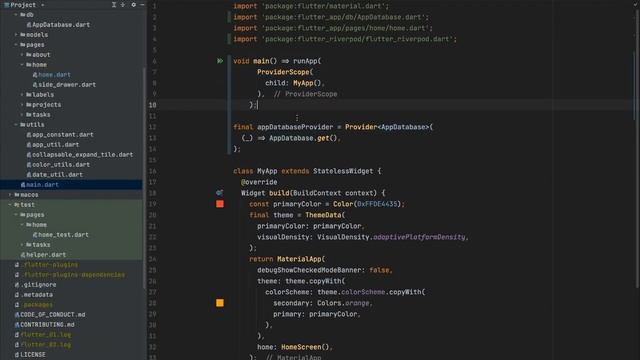Click the side_drawer.dart file icon
640x360 pixels.
tap(35, 85)
